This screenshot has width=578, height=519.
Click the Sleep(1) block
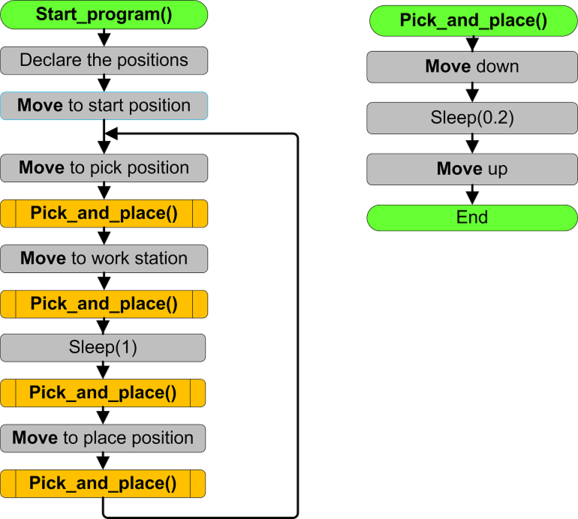tap(103, 348)
